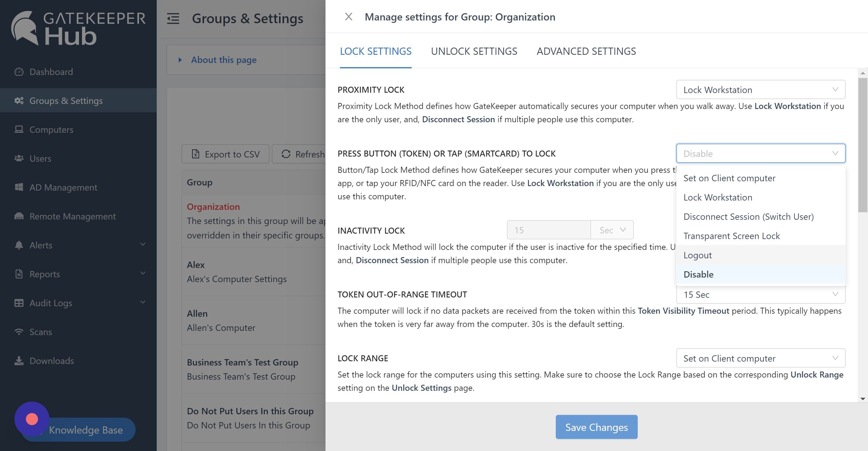
Task: Open the Inactivity Lock Sec unit dropdown
Action: pos(612,230)
